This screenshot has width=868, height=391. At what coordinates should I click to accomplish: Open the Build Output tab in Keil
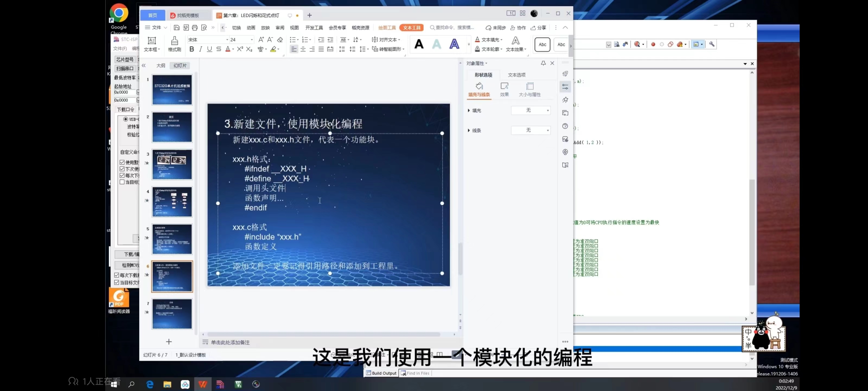[381, 373]
